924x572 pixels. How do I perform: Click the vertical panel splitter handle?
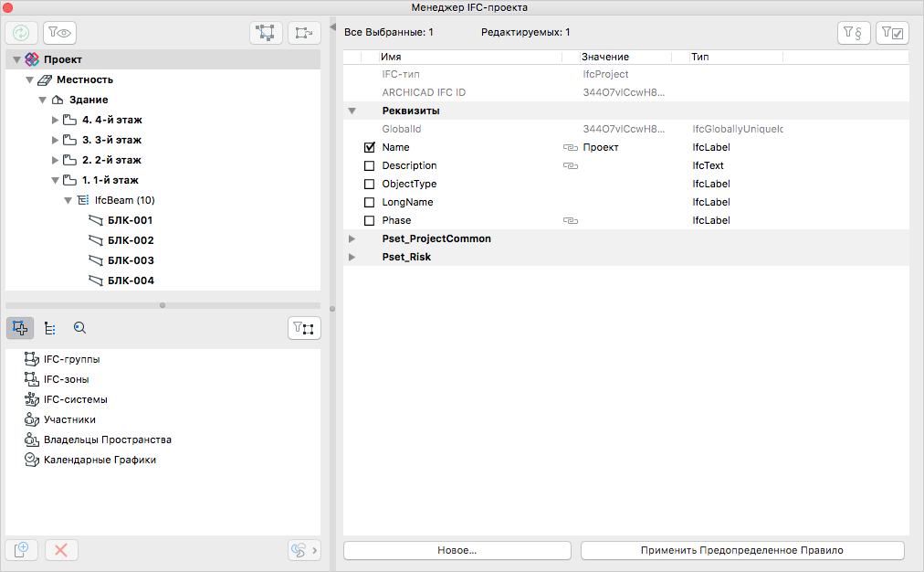pos(332,309)
